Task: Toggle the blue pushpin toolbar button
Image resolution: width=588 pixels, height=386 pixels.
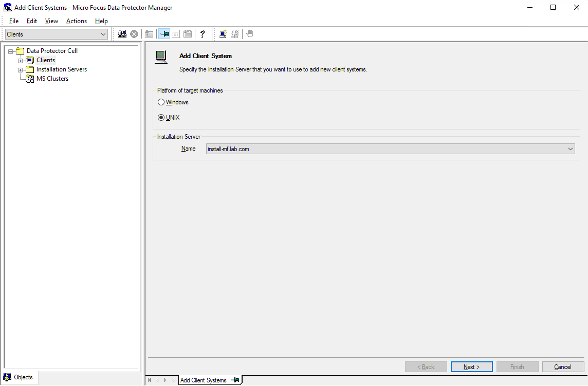Action: [164, 34]
